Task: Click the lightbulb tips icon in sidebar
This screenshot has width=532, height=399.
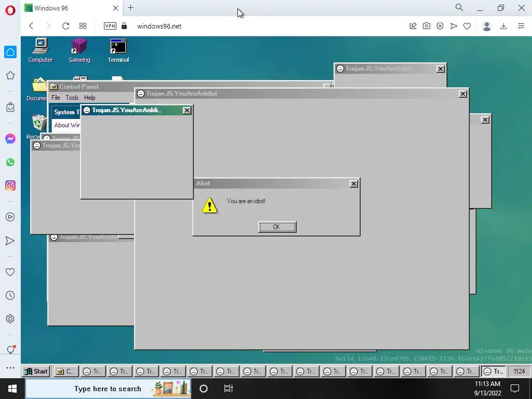Action: (10, 350)
